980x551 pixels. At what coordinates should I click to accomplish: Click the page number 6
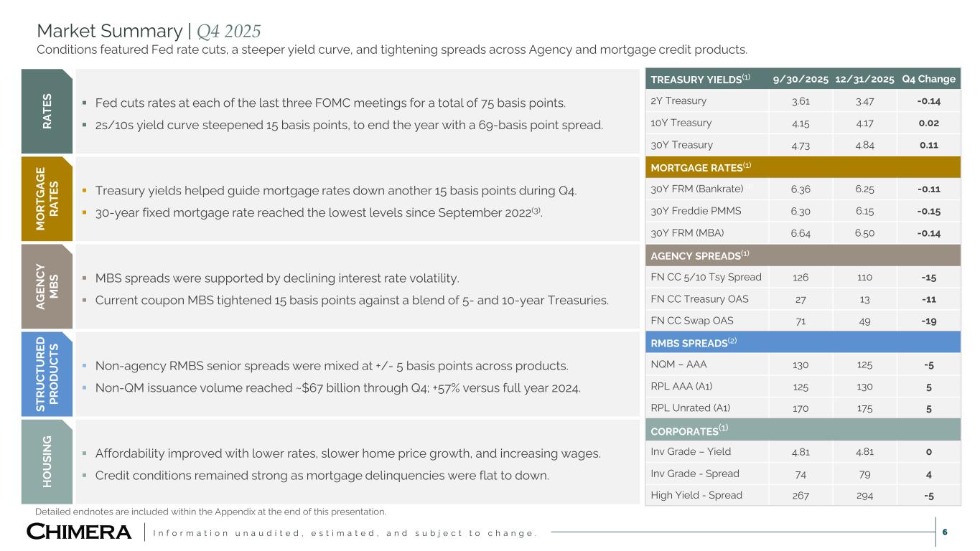(x=945, y=532)
